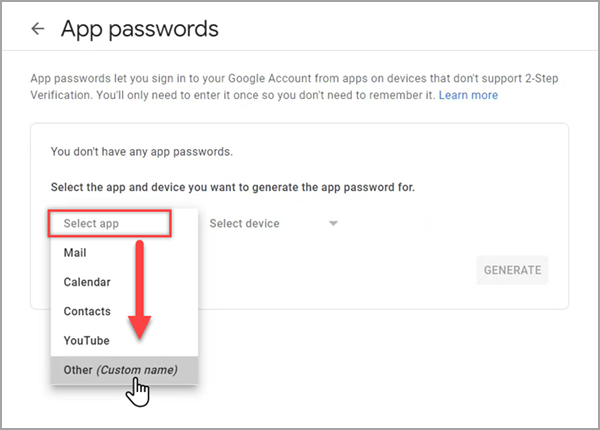The height and width of the screenshot is (430, 600).
Task: Click the red downward arrow annotation
Action: pos(140,290)
